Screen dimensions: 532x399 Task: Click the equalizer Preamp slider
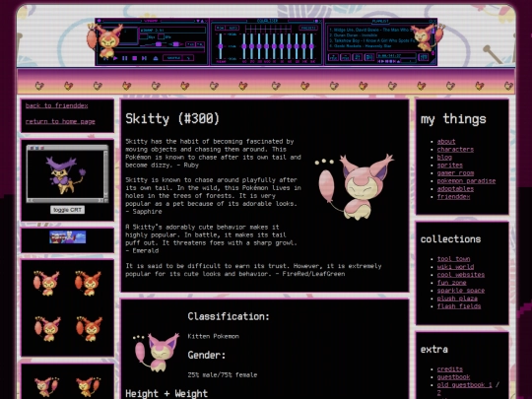pyautogui.click(x=221, y=46)
